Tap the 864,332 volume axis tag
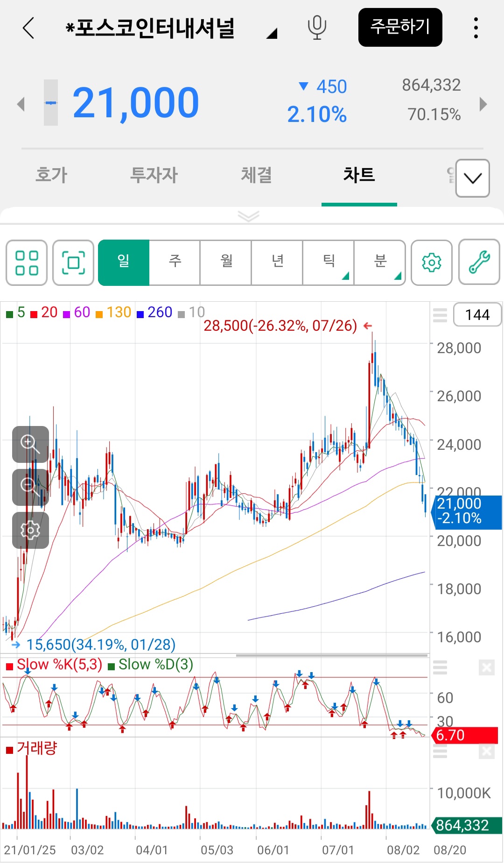The image size is (504, 866). coord(467,825)
